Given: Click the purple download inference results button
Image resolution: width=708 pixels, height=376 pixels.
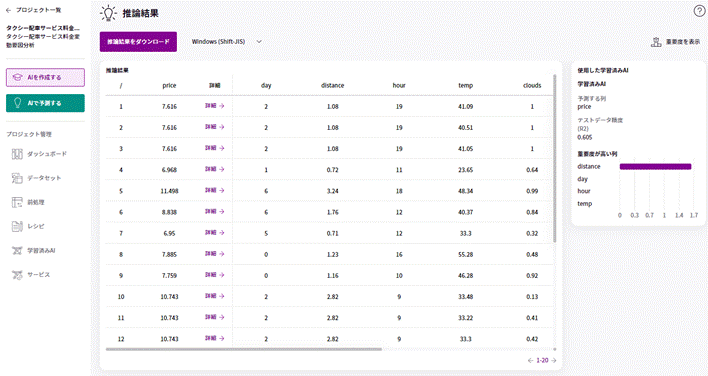Looking at the screenshot, I should pyautogui.click(x=138, y=42).
